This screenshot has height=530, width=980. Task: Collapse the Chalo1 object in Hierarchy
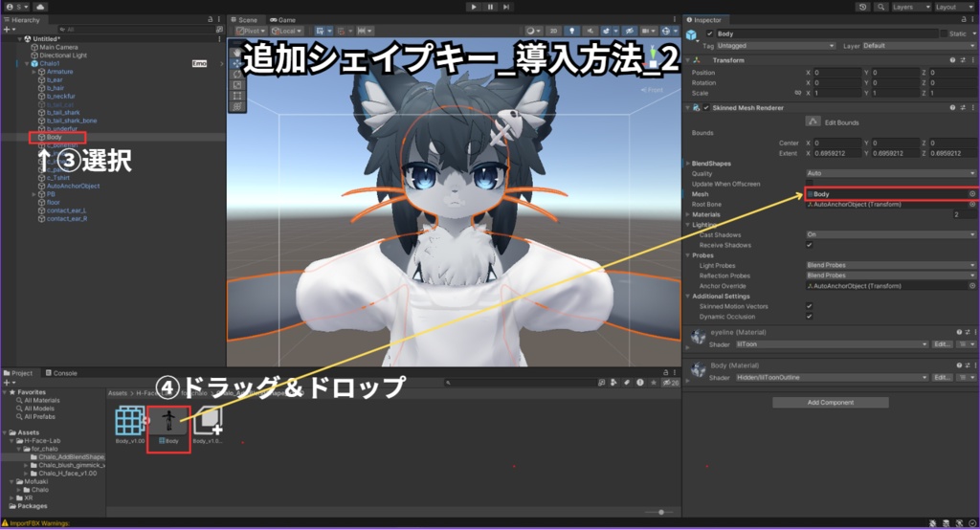[27, 64]
